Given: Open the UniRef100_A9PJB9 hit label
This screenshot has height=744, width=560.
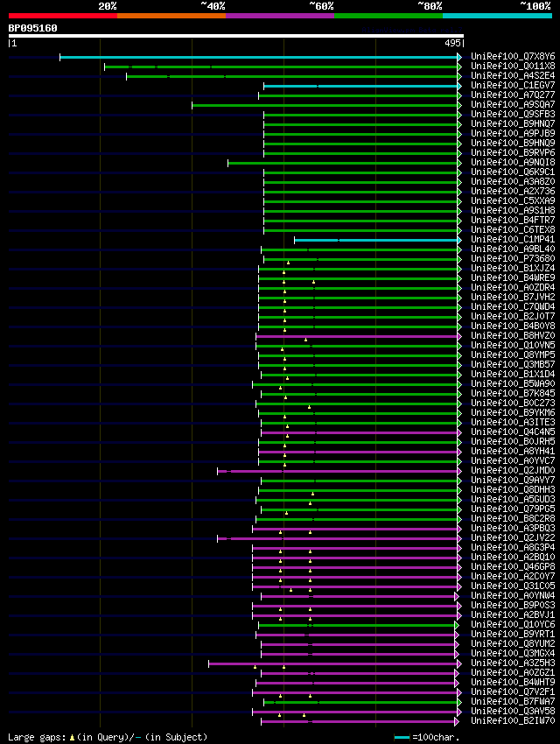Looking at the screenshot, I should tap(513, 133).
